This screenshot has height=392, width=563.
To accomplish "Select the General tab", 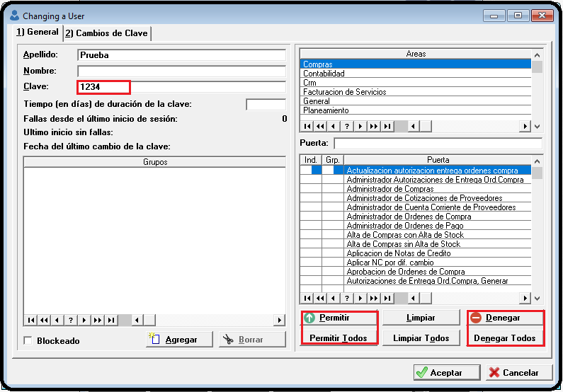I will (38, 33).
